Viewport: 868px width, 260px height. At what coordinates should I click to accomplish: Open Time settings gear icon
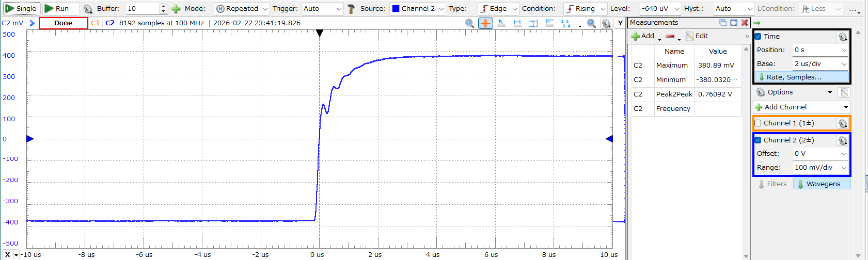click(x=842, y=37)
